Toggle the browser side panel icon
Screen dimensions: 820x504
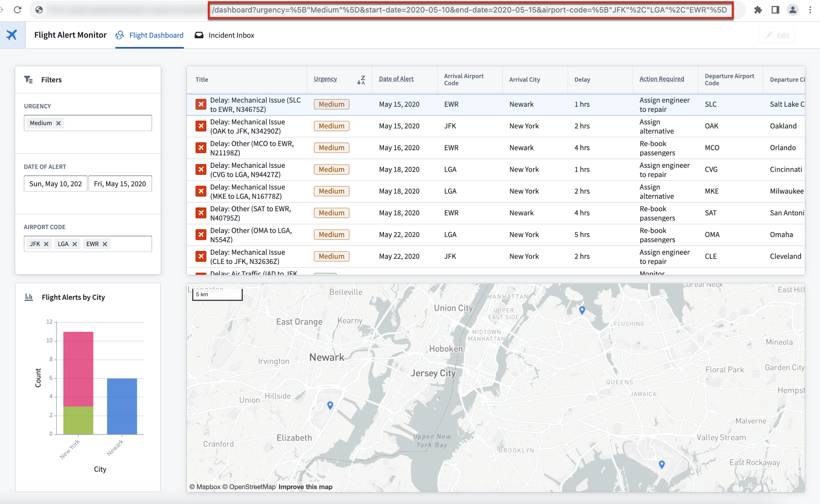[x=775, y=10]
